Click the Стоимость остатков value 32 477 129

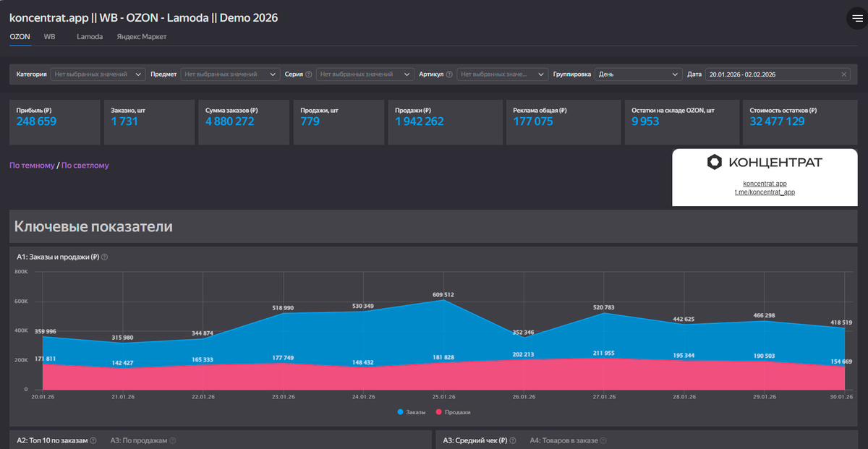coord(777,121)
